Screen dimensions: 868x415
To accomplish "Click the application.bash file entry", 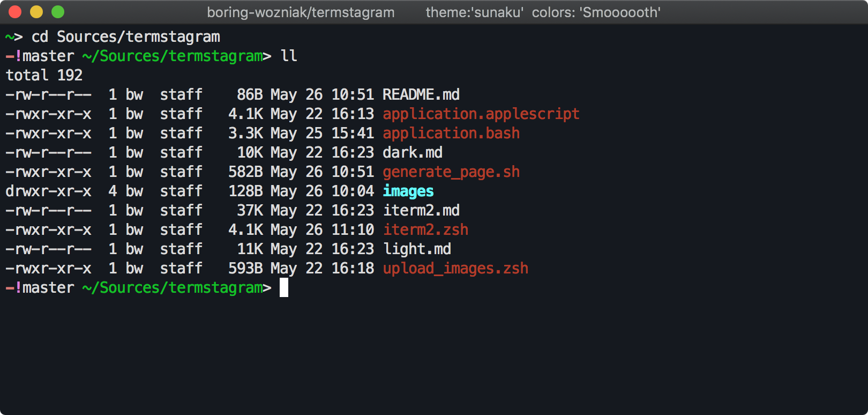I will coord(451,134).
